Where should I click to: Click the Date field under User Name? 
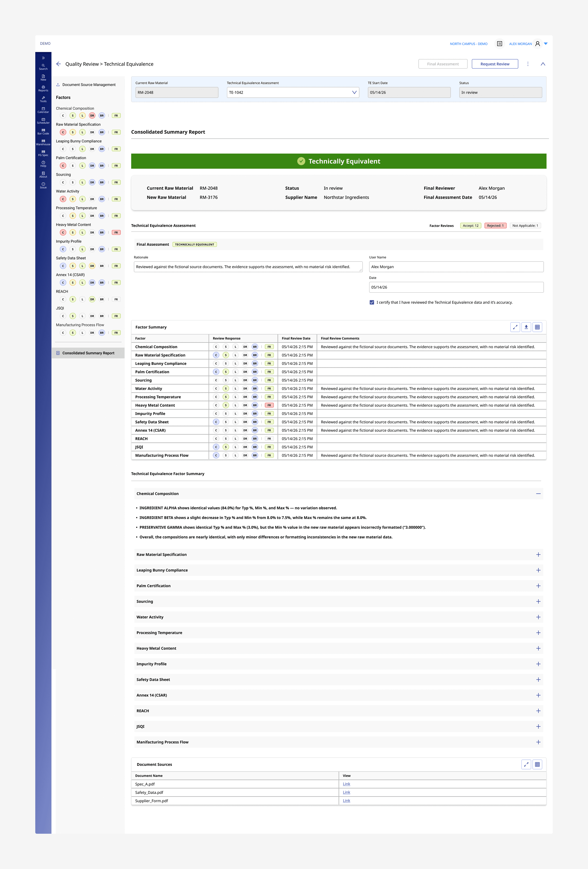pos(456,287)
